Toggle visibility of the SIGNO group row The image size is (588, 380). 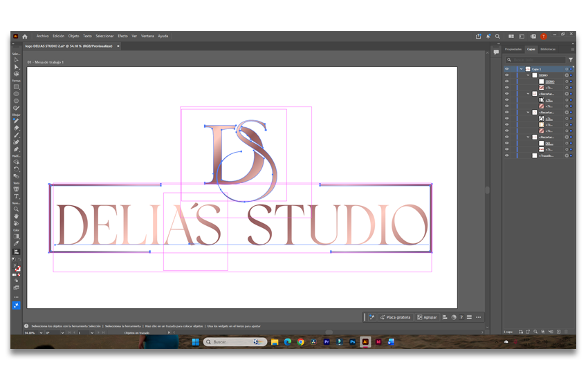[506, 75]
